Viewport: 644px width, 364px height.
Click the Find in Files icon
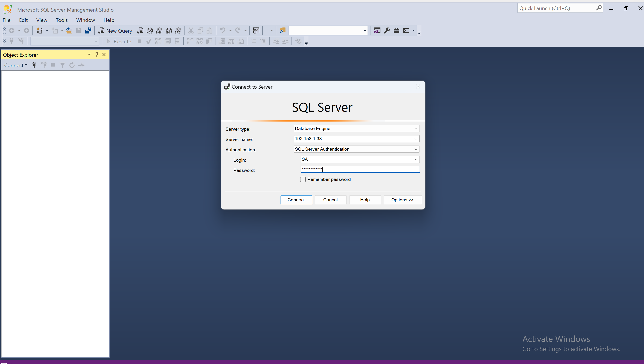click(282, 31)
